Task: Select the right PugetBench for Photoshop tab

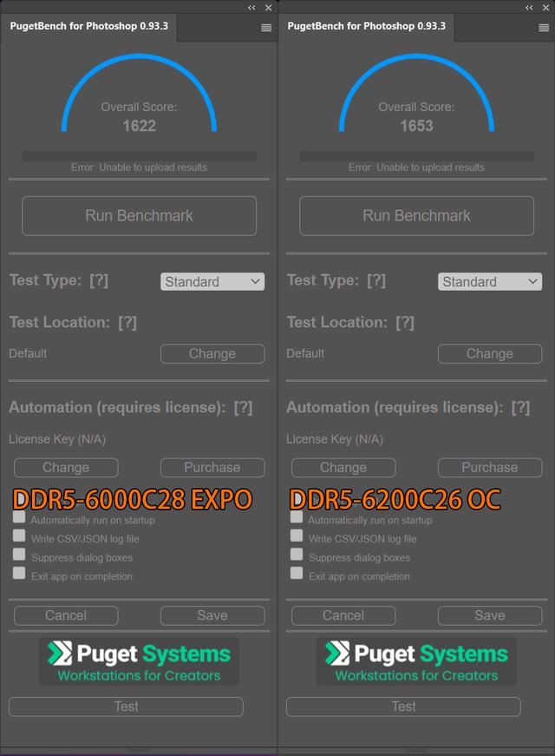Action: (x=367, y=26)
